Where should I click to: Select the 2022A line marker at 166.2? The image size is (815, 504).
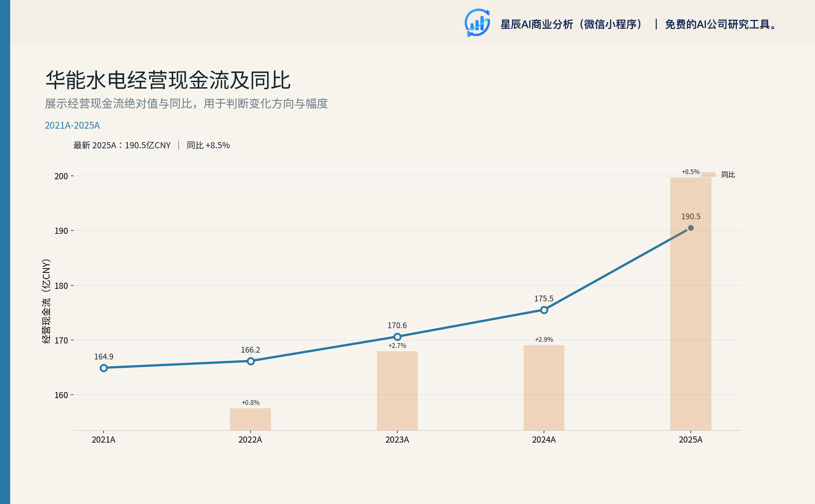tap(251, 361)
